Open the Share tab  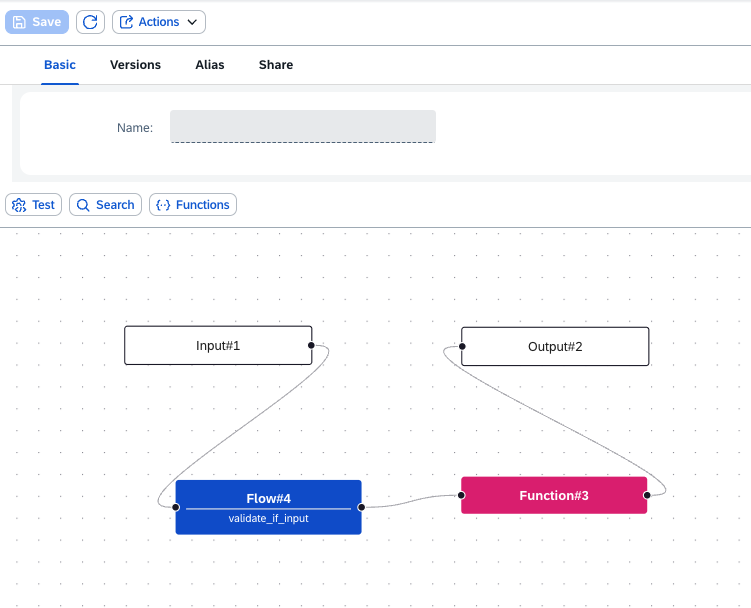tap(276, 65)
